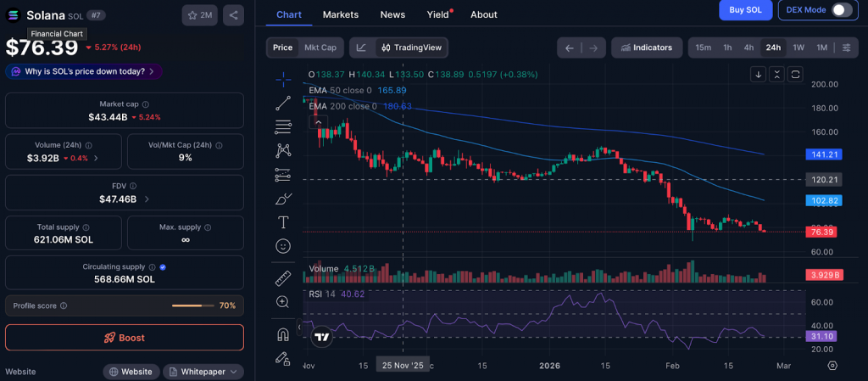
Task: Click the Buy SOL button
Action: [745, 10]
